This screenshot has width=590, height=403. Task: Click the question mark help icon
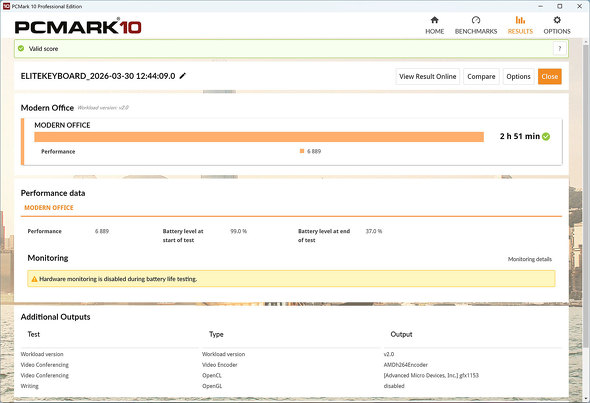(560, 49)
